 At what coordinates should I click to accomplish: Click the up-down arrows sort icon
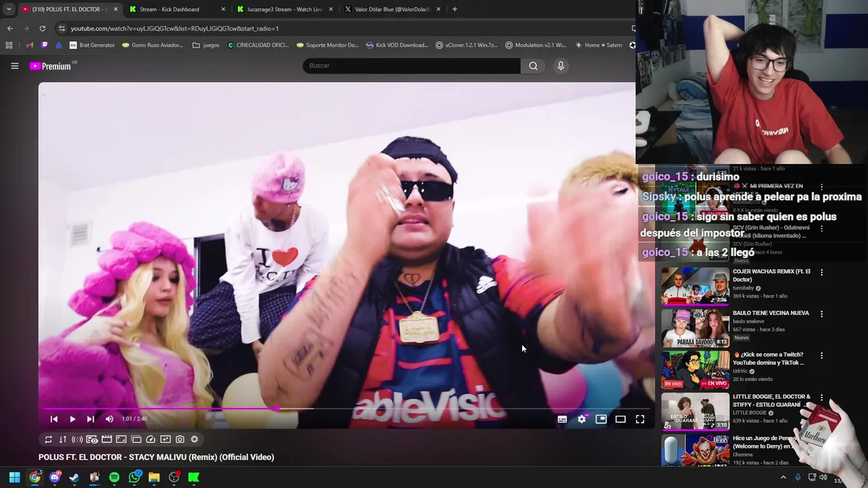pyautogui.click(x=62, y=439)
